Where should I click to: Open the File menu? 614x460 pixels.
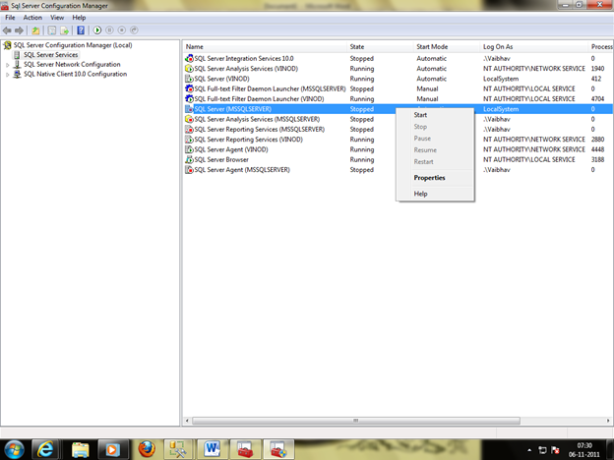pyautogui.click(x=10, y=18)
